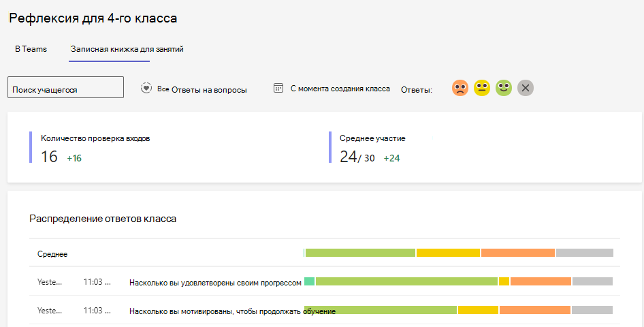644x327 pixels.
Task: Toggle the gray X no-response filter
Action: (526, 88)
